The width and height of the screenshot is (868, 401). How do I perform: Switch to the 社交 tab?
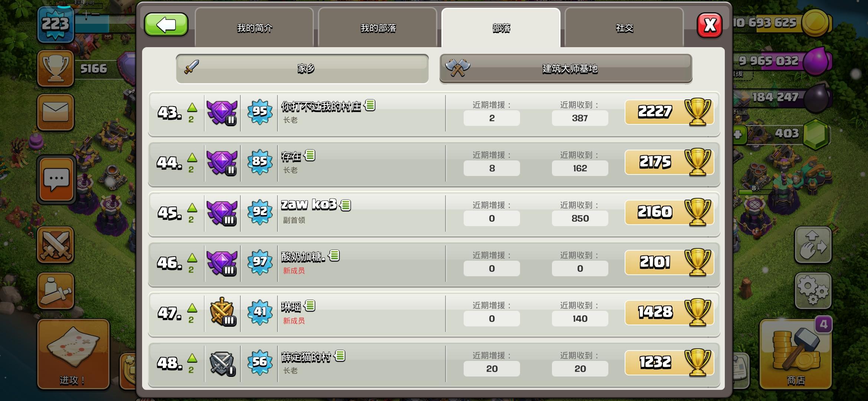point(624,27)
